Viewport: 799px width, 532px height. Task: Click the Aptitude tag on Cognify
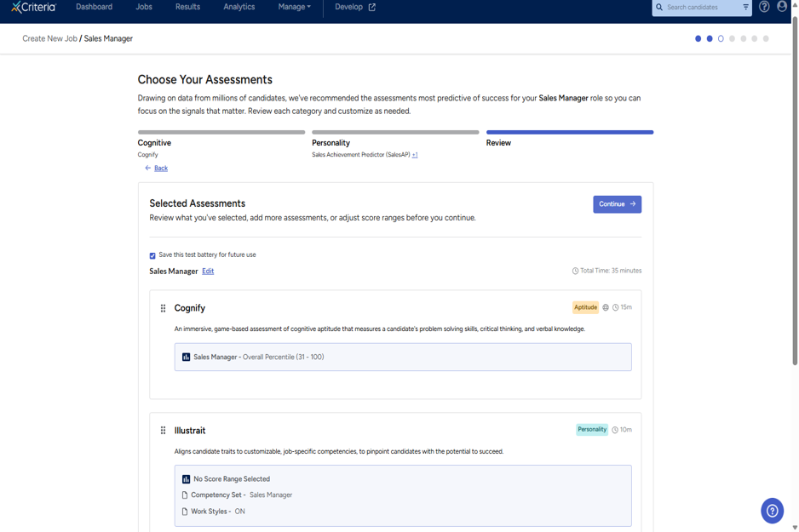click(585, 307)
